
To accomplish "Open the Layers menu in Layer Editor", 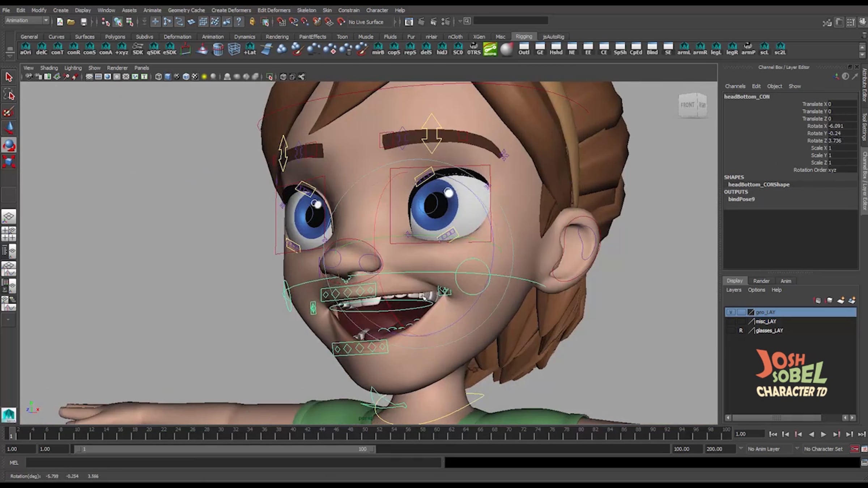I will tap(733, 290).
